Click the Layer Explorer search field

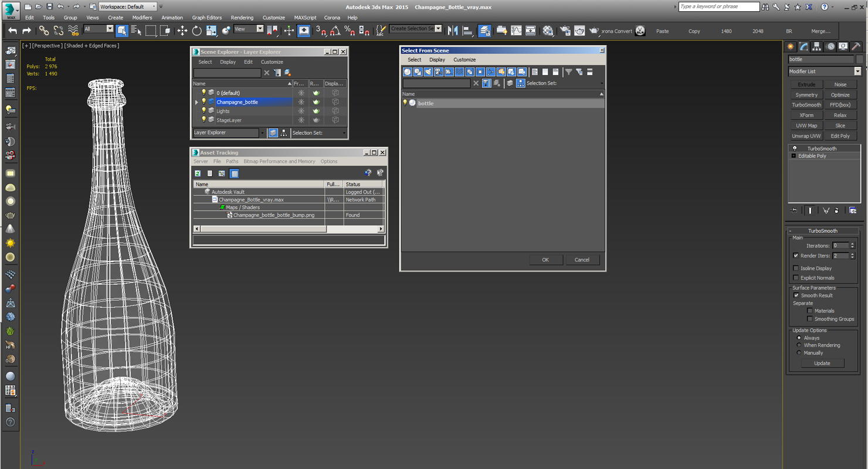click(x=227, y=73)
